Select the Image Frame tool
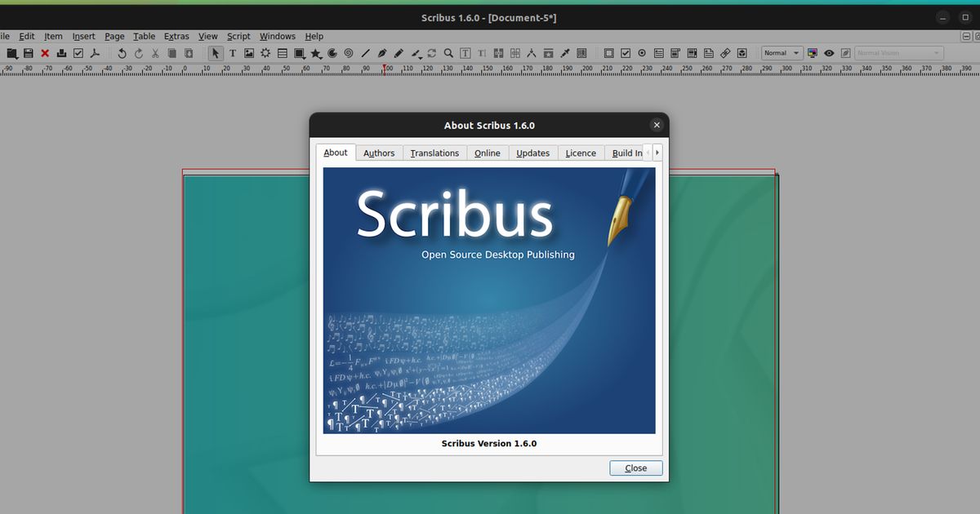 pos(249,53)
